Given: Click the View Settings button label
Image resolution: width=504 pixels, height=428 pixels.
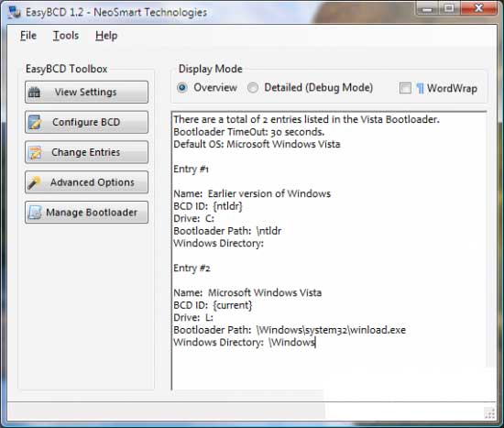Looking at the screenshot, I should (x=85, y=93).
